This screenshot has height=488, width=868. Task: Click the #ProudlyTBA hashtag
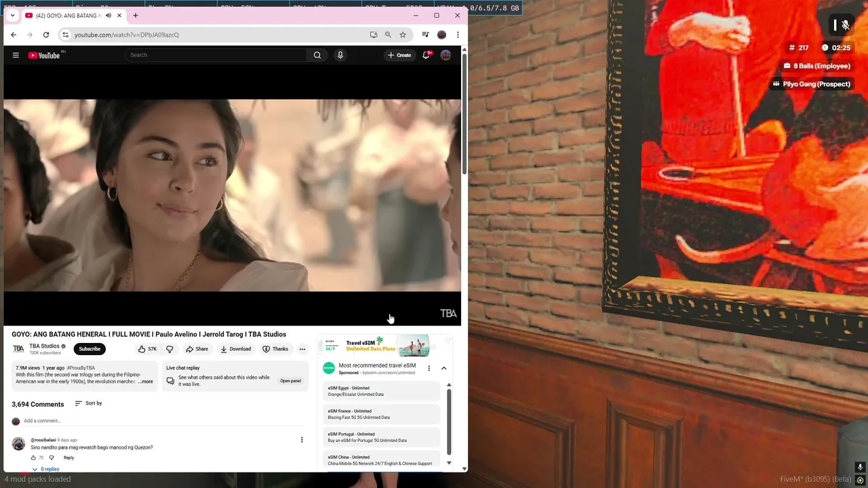pos(81,368)
